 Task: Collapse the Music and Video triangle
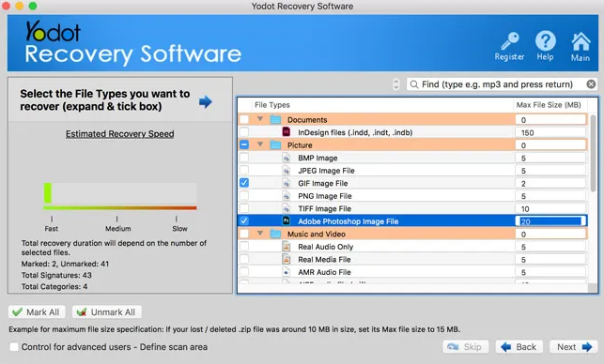260,234
